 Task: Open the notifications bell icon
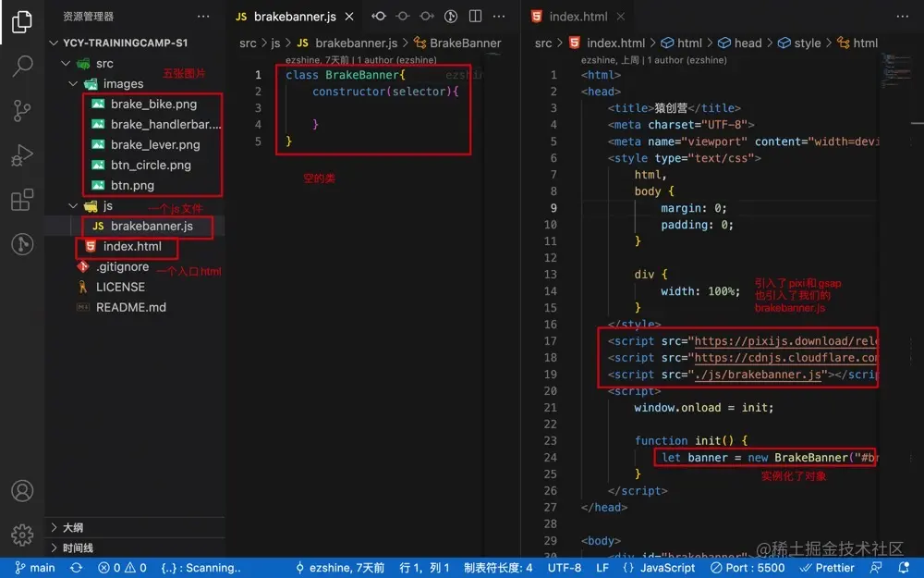click(x=904, y=568)
